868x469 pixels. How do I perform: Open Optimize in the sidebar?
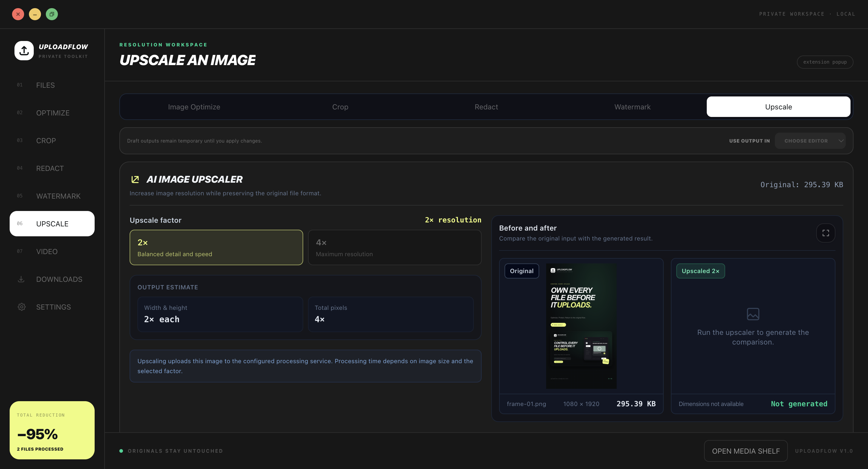click(x=52, y=113)
